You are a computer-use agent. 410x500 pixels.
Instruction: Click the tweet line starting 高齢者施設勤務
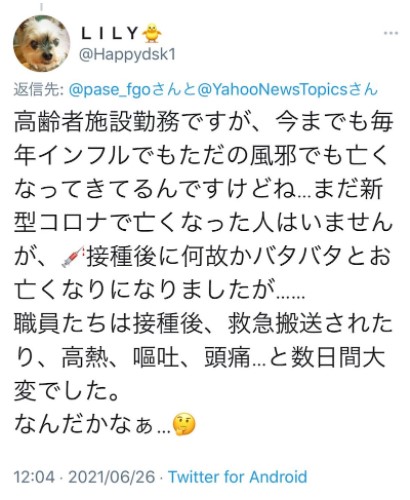tap(203, 122)
